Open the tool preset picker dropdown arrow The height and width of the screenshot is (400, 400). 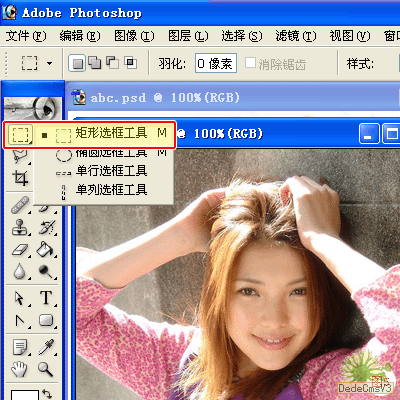click(50, 63)
